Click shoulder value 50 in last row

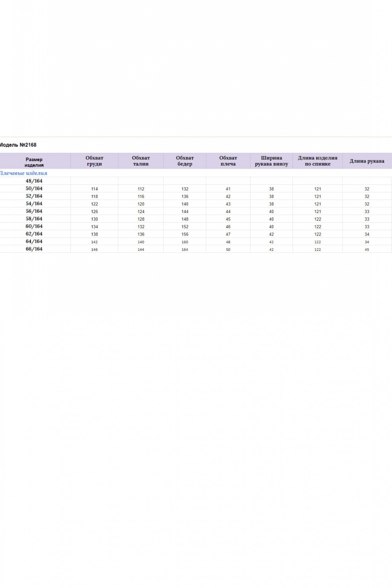[228, 250]
